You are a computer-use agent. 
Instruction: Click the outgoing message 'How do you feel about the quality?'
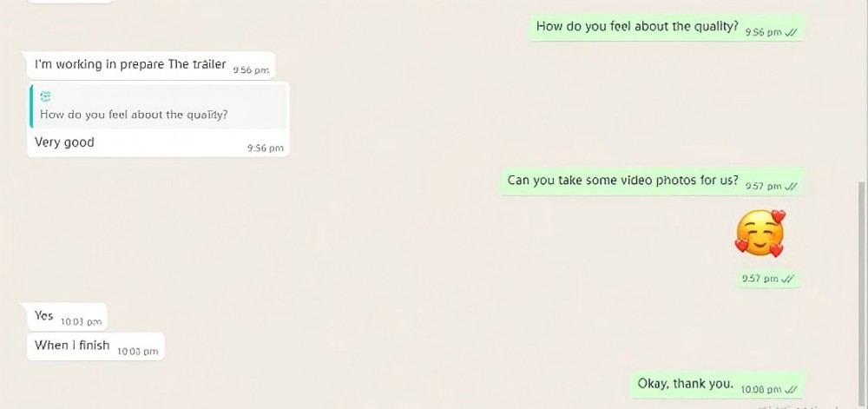[667, 28]
